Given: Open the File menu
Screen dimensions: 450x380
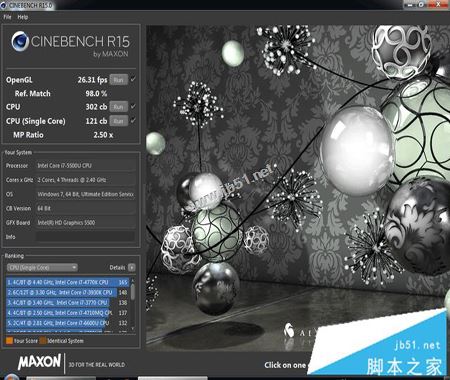Looking at the screenshot, I should pyautogui.click(x=7, y=17).
